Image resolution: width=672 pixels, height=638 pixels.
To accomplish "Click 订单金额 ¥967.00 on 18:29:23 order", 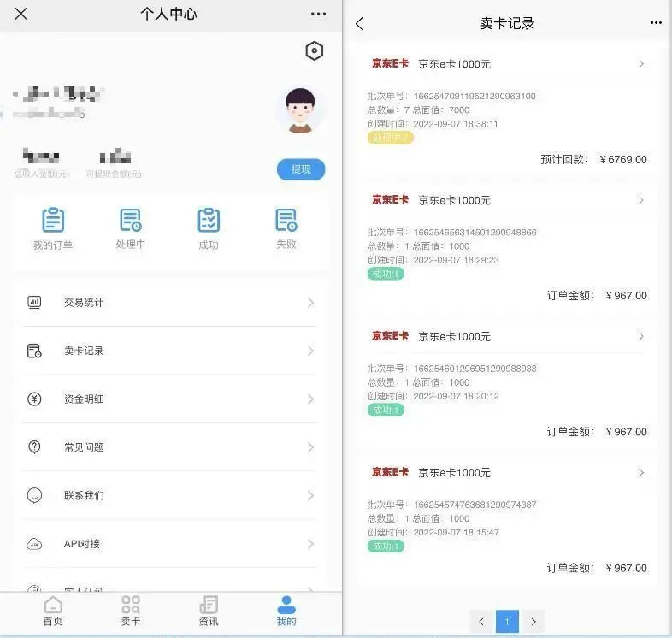I will pos(597,296).
